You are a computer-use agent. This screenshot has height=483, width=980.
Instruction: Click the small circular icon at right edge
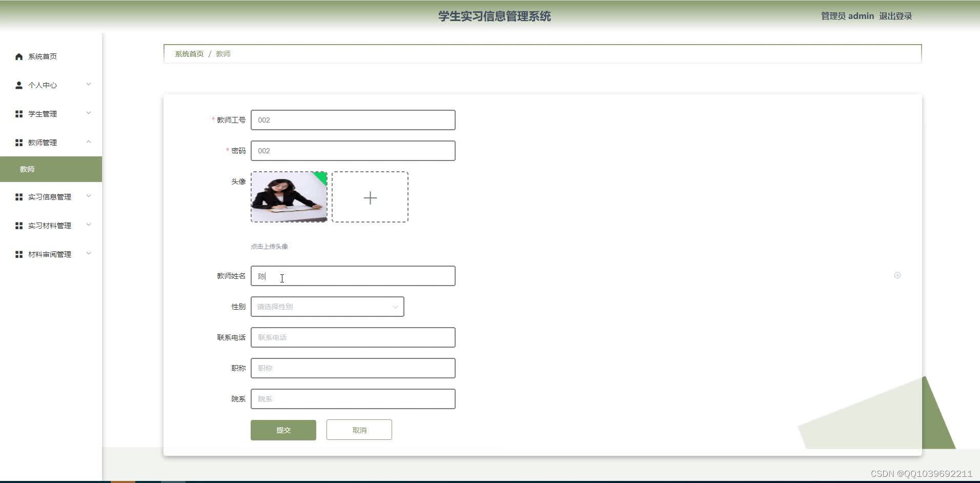897,275
